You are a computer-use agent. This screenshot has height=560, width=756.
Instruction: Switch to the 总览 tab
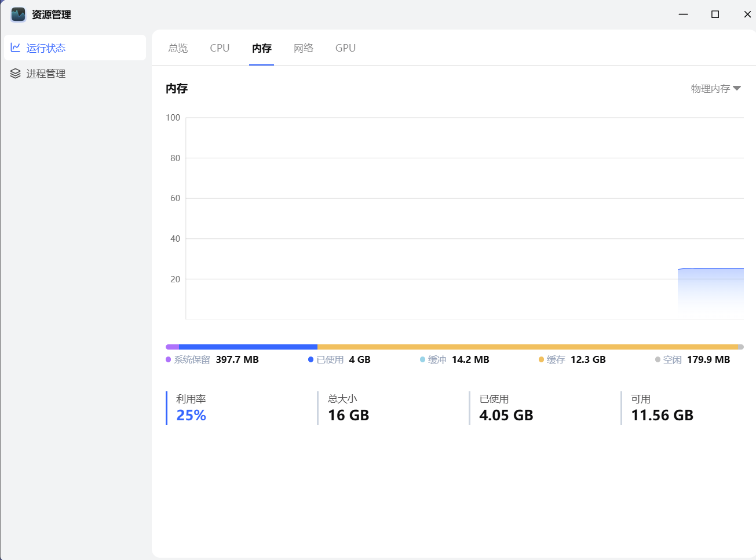click(x=178, y=48)
